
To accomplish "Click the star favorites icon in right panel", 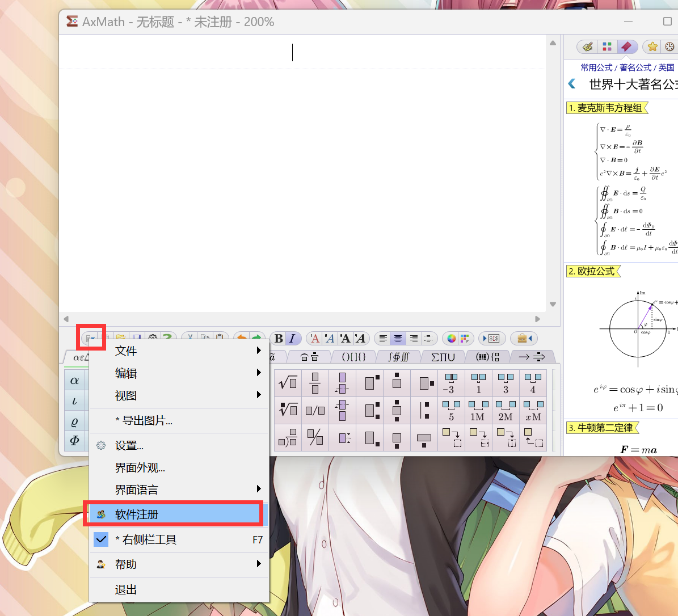I will coord(652,47).
